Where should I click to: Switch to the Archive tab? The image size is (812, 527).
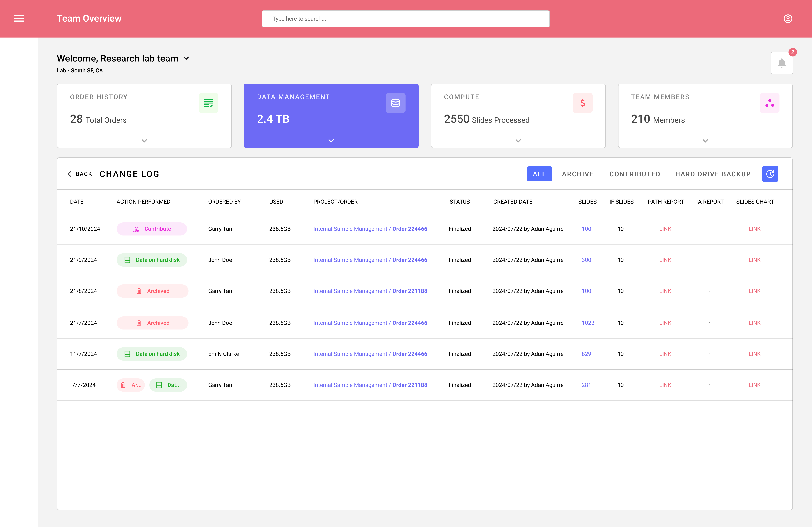click(578, 174)
